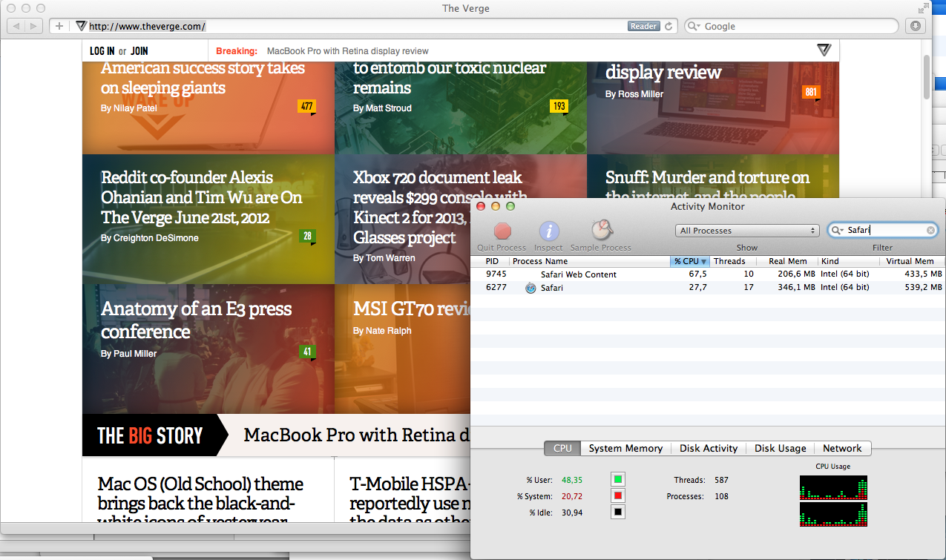Select the Safari Web Content process row

708,274
